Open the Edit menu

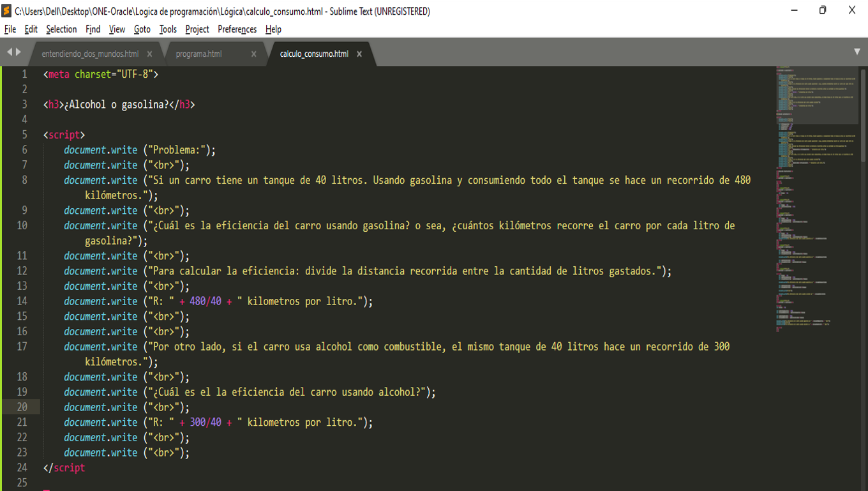pos(31,29)
